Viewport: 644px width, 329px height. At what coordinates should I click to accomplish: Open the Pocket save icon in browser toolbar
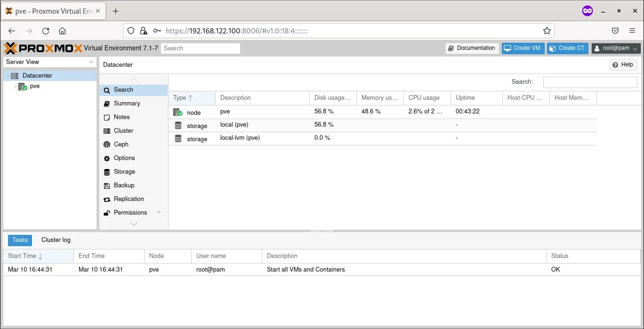pyautogui.click(x=615, y=31)
